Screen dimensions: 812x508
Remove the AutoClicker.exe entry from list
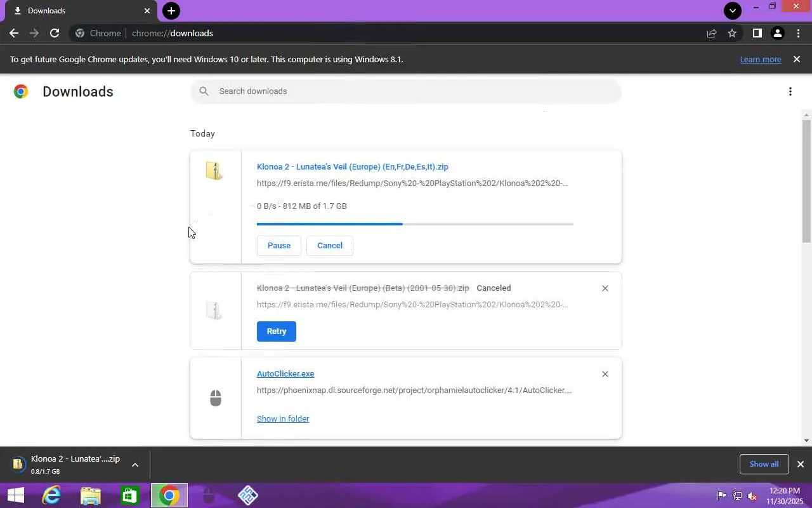[x=605, y=374]
